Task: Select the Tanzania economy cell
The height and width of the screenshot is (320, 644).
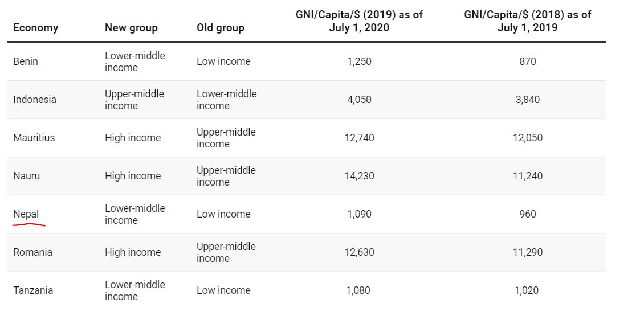Action: pos(33,290)
